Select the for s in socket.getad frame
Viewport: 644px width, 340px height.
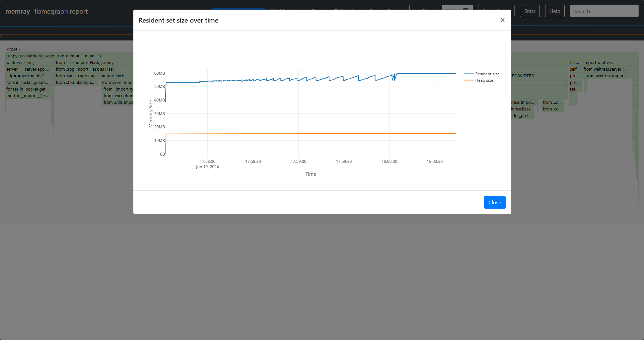click(28, 83)
